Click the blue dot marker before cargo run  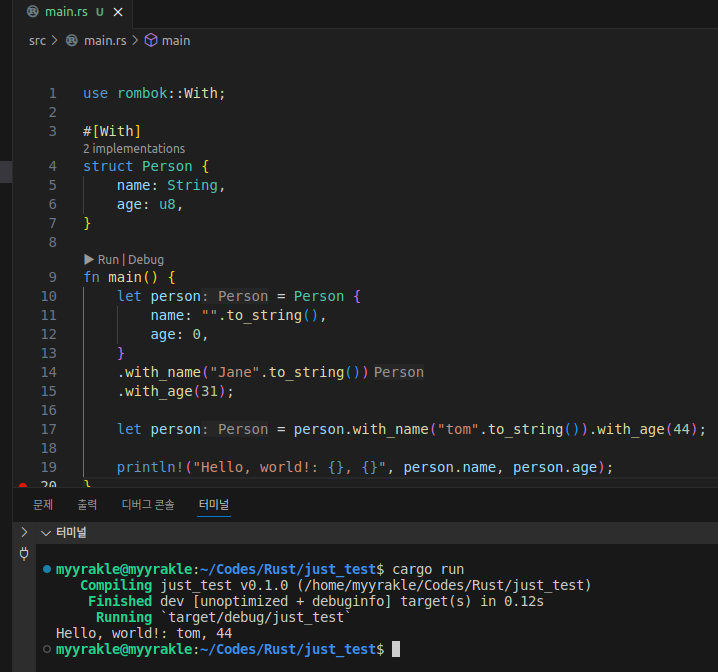pos(47,569)
